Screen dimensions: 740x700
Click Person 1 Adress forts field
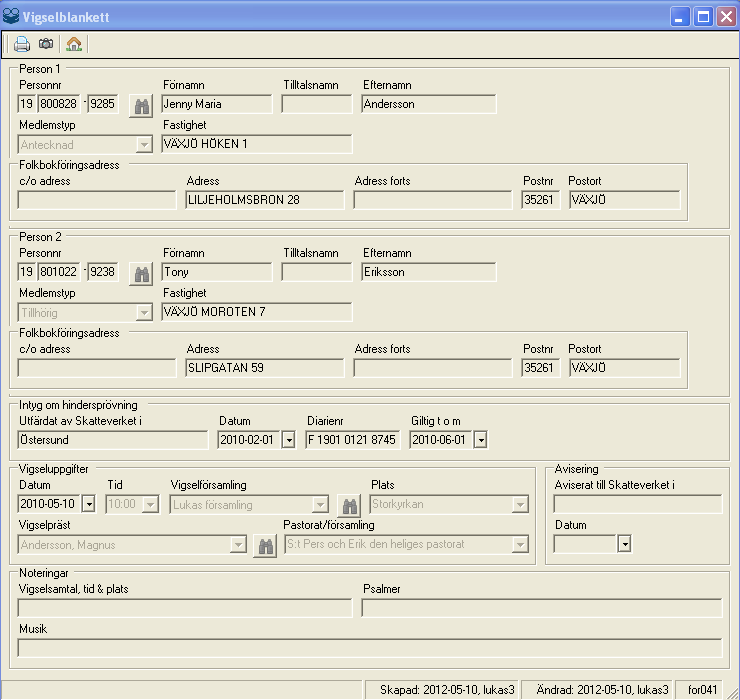[433, 200]
